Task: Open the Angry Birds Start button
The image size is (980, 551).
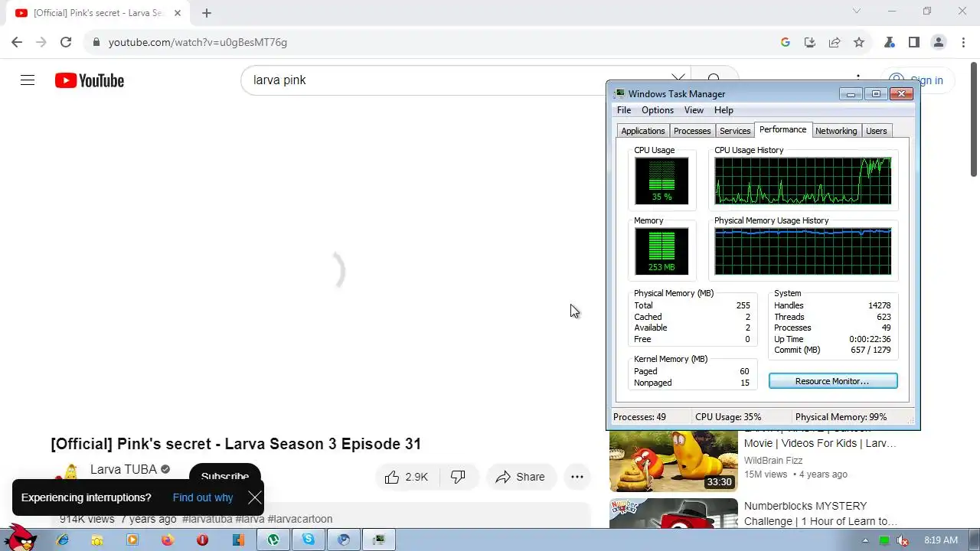Action: click(x=21, y=538)
